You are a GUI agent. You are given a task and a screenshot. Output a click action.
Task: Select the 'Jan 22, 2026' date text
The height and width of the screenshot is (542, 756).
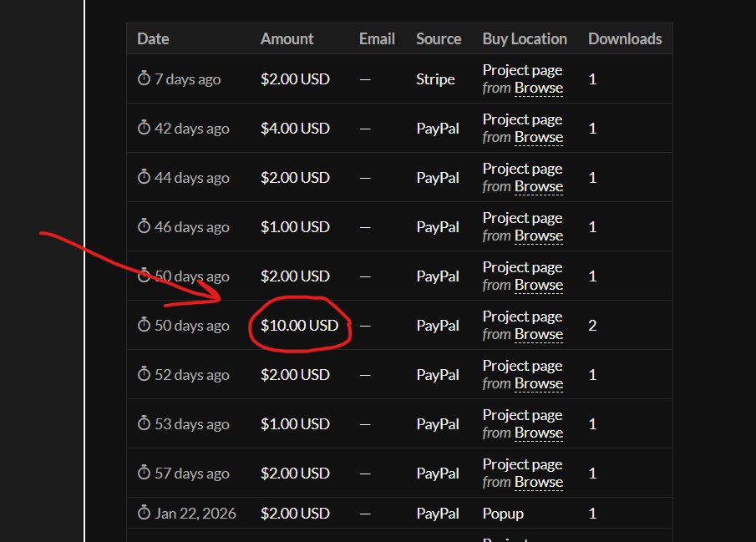[x=195, y=514]
